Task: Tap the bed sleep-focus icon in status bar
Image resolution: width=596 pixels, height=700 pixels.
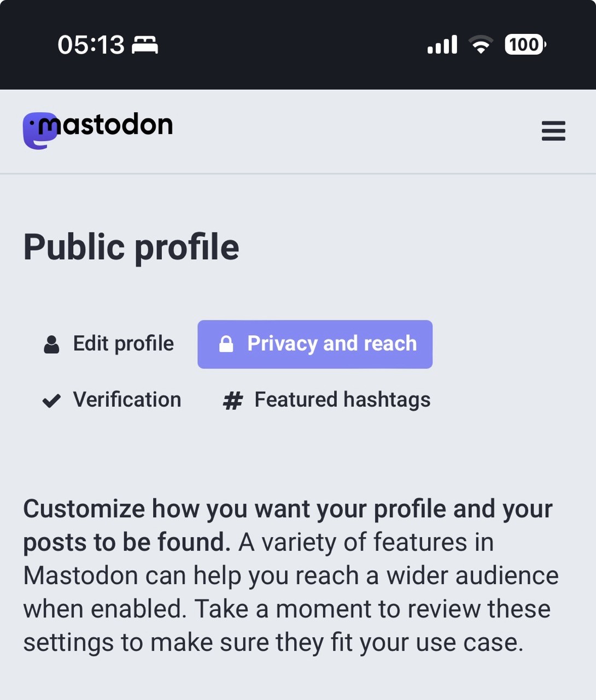Action: click(145, 45)
